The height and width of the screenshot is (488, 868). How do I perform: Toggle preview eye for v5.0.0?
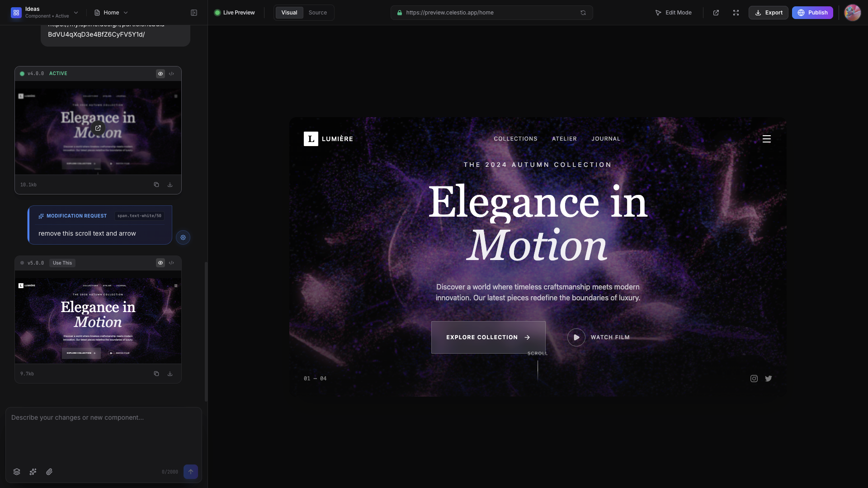[x=160, y=263]
